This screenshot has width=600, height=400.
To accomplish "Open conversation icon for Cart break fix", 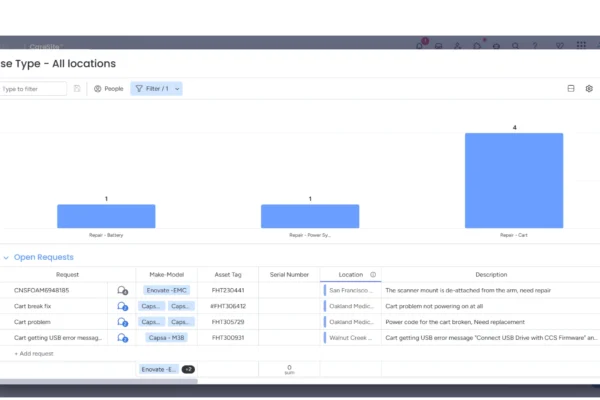I will [122, 306].
